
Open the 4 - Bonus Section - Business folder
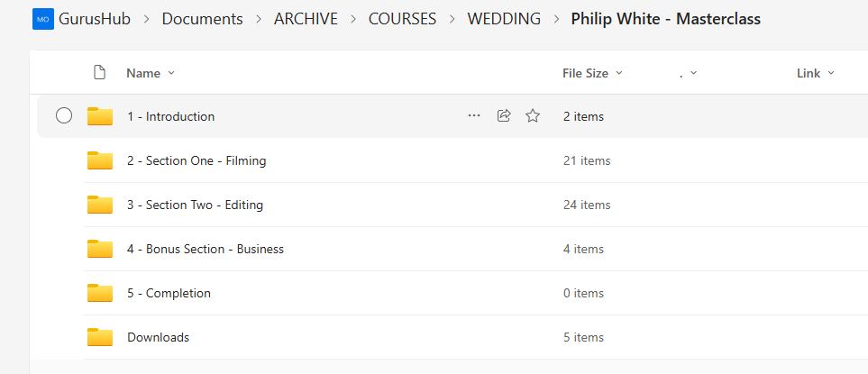coord(206,249)
